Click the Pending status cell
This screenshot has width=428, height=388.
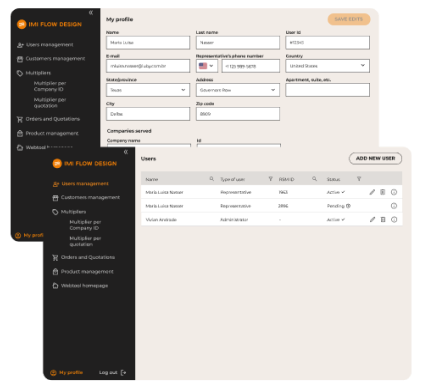[x=339, y=206]
